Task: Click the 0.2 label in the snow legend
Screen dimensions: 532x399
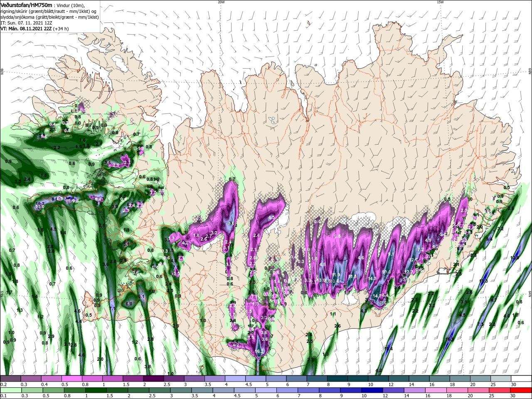Action: (x=4, y=384)
